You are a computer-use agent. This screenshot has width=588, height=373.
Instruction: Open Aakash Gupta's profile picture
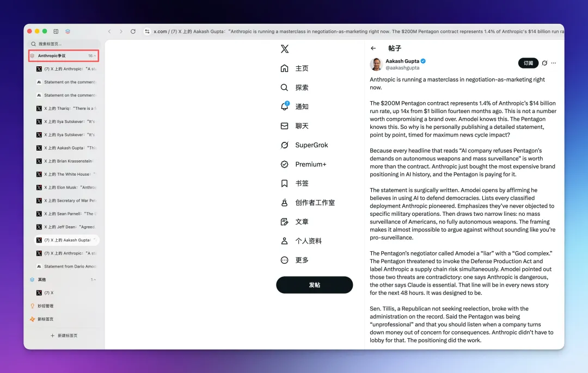click(376, 64)
